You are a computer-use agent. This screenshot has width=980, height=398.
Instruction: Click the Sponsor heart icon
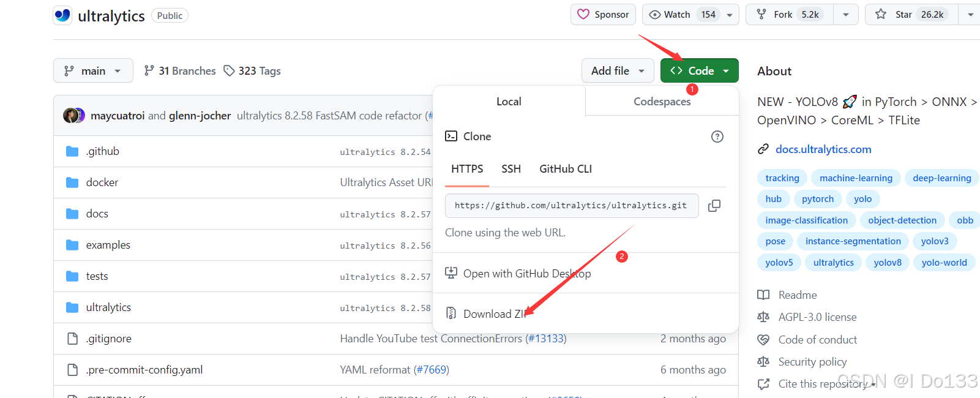click(x=583, y=14)
